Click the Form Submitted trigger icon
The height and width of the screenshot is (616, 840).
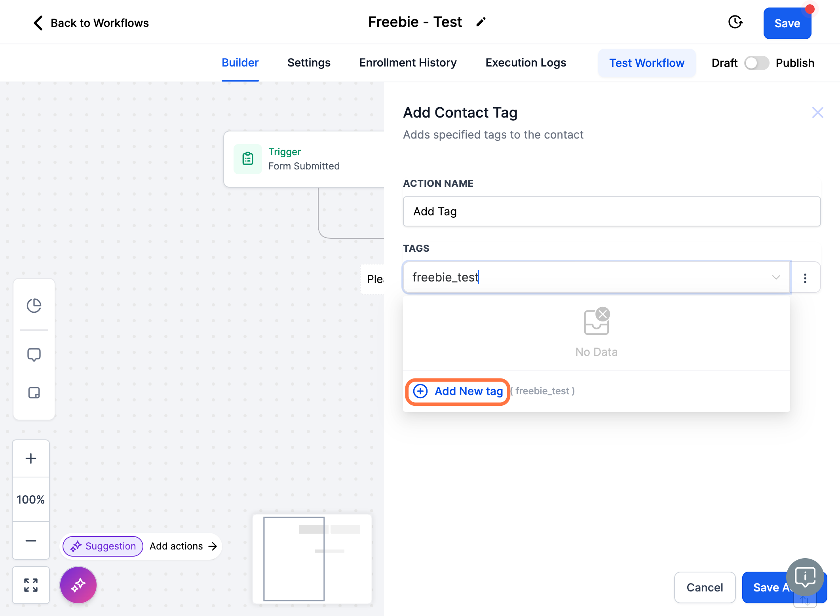[x=248, y=159]
